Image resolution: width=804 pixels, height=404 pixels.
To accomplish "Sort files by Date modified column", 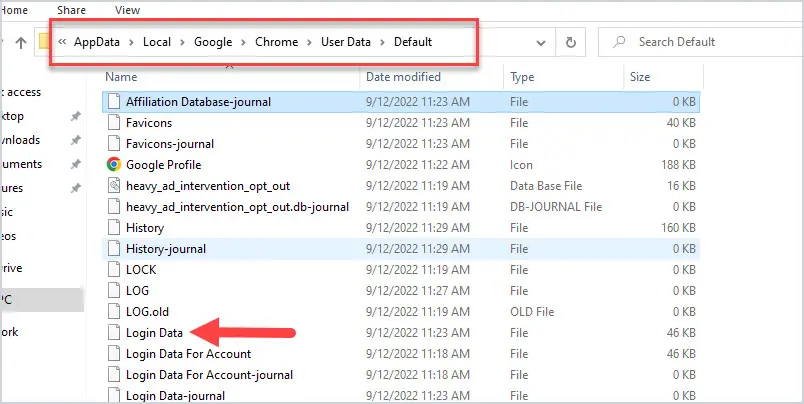I will tap(403, 77).
